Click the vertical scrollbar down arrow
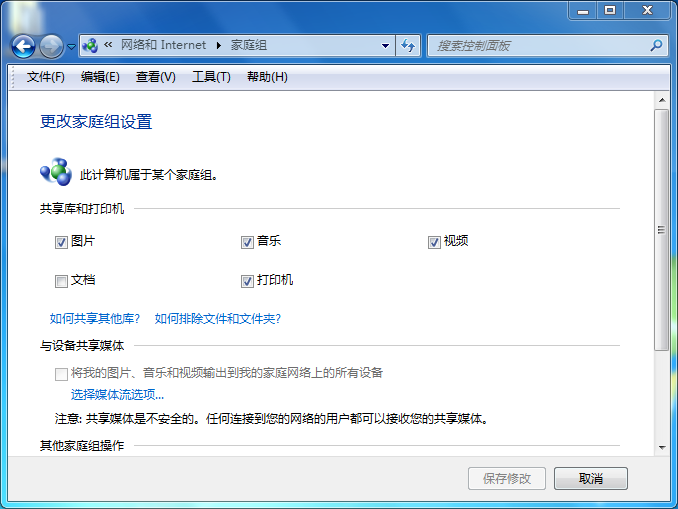This screenshot has height=509, width=678. tap(661, 447)
